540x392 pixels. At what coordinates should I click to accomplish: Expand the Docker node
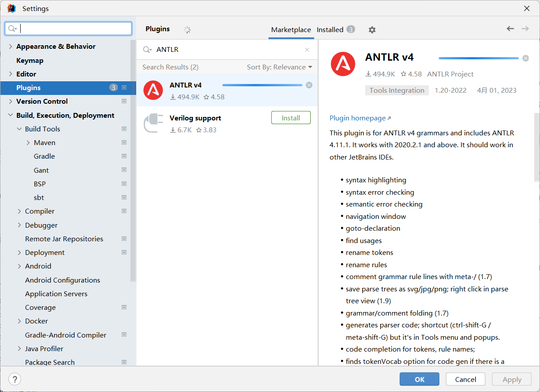(19, 321)
